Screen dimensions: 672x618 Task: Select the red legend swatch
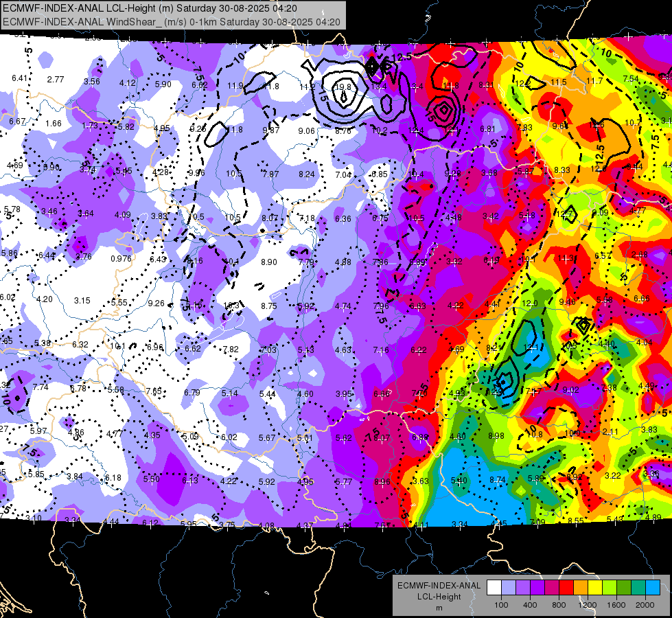566,588
